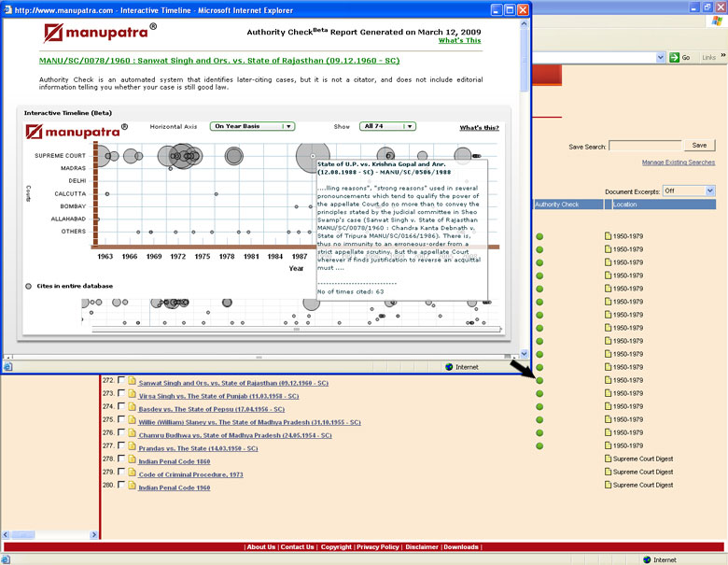Select the checkbox for result 274 Basdev

(121, 406)
